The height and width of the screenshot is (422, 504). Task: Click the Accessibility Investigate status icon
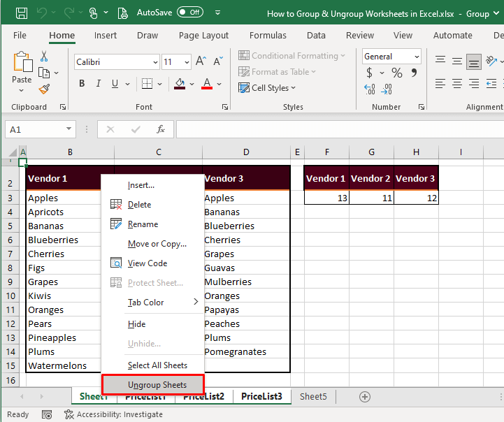(69, 414)
